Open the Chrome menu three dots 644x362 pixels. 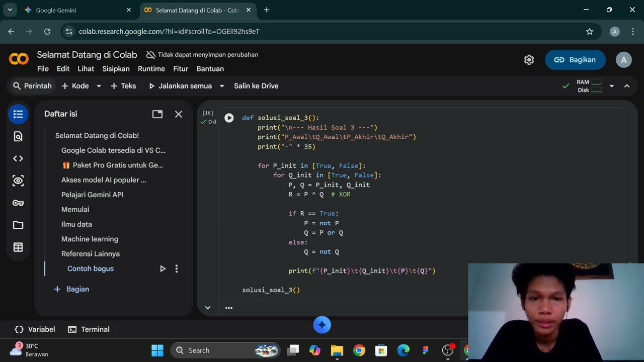point(633,32)
